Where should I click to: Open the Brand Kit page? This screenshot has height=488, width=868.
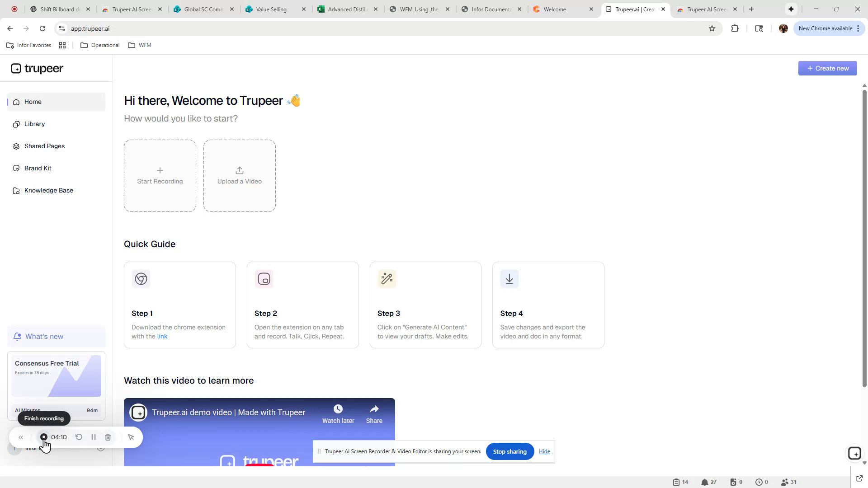[x=38, y=168]
